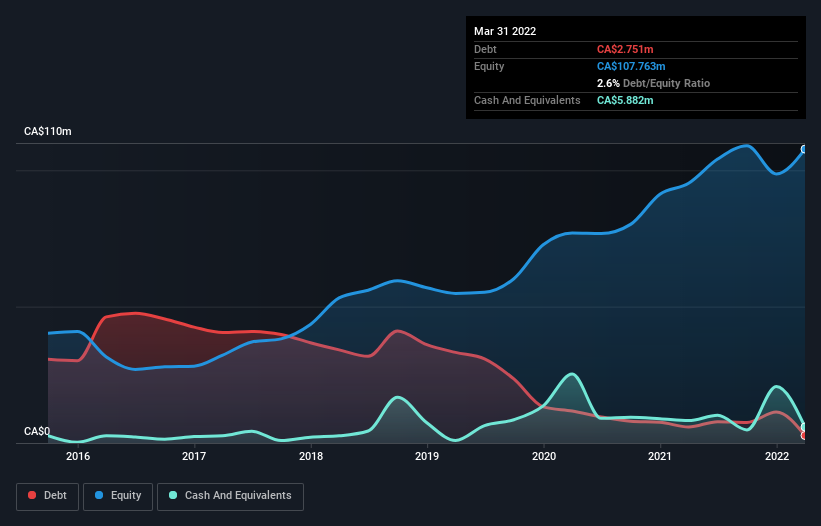Click the CA$110m y-axis label
821x526 pixels.
(48, 131)
